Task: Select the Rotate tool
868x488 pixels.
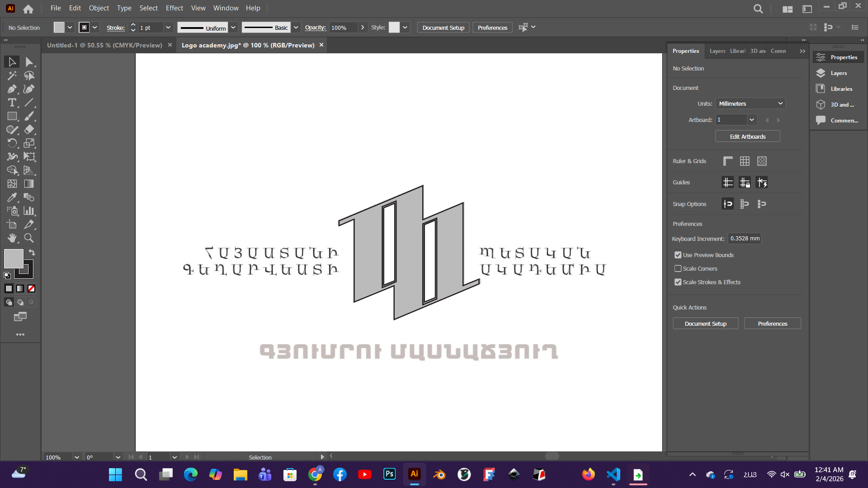Action: pyautogui.click(x=12, y=143)
